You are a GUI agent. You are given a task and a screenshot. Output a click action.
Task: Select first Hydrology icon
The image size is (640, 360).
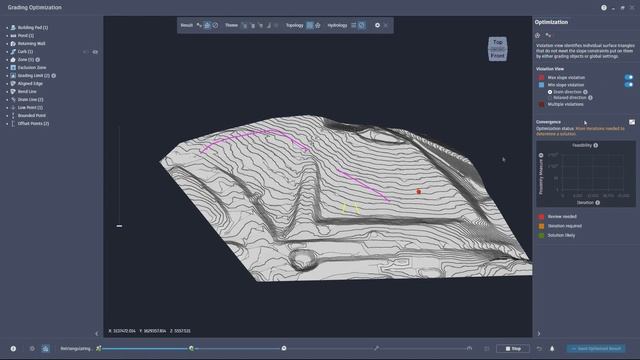tap(353, 25)
